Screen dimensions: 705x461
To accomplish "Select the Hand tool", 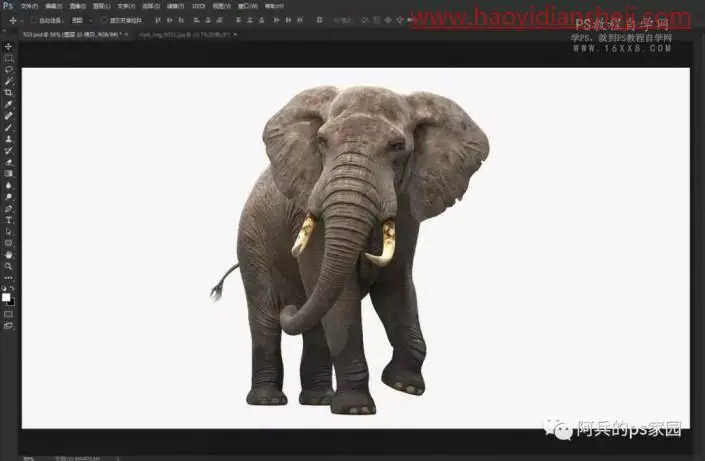I will click(x=8, y=255).
